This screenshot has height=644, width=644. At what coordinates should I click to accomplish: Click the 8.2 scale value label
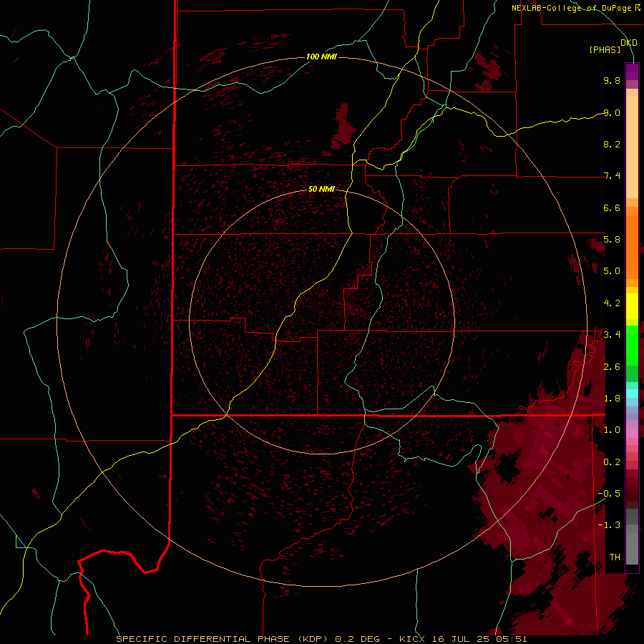pyautogui.click(x=612, y=145)
